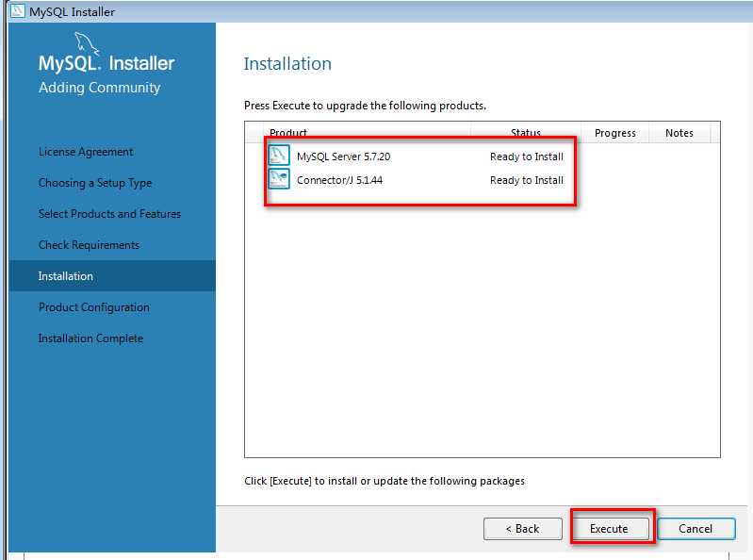
Task: Click the Connector/J 5.1.44 product icon
Action: (x=279, y=179)
